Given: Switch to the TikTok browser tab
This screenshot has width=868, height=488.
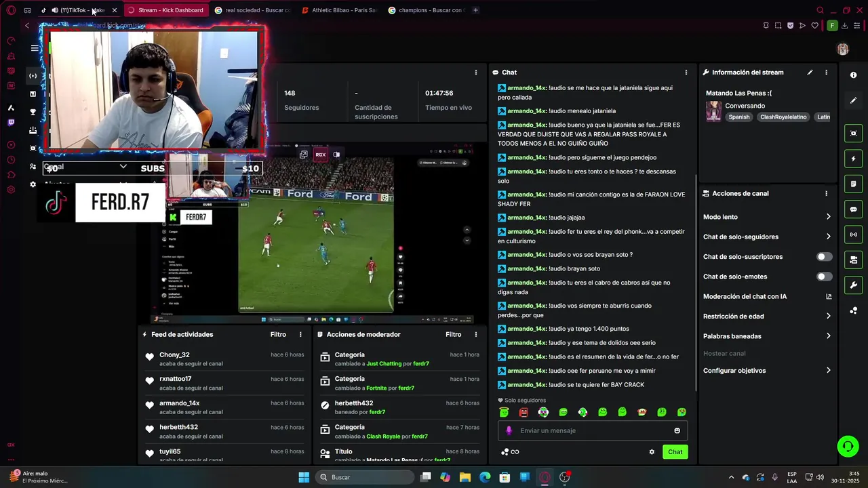Looking at the screenshot, I should tap(79, 10).
